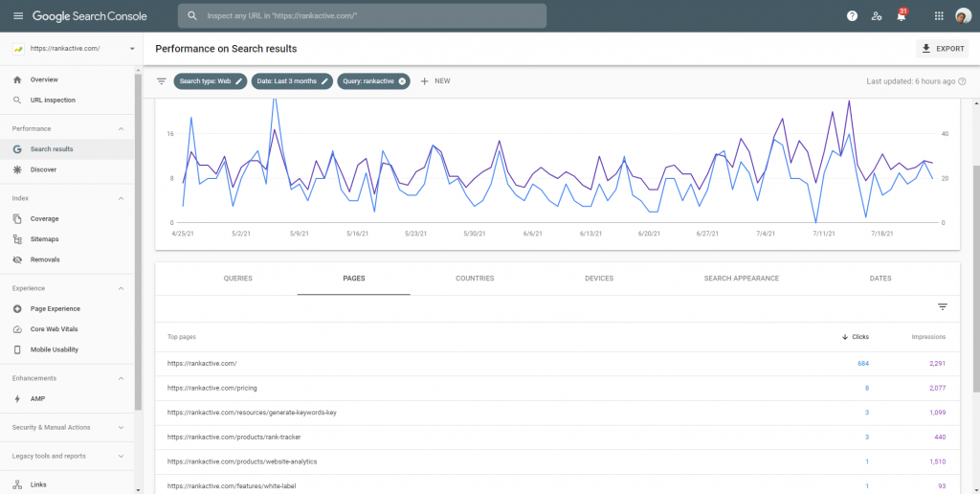
Task: Click the Export button
Action: (943, 49)
